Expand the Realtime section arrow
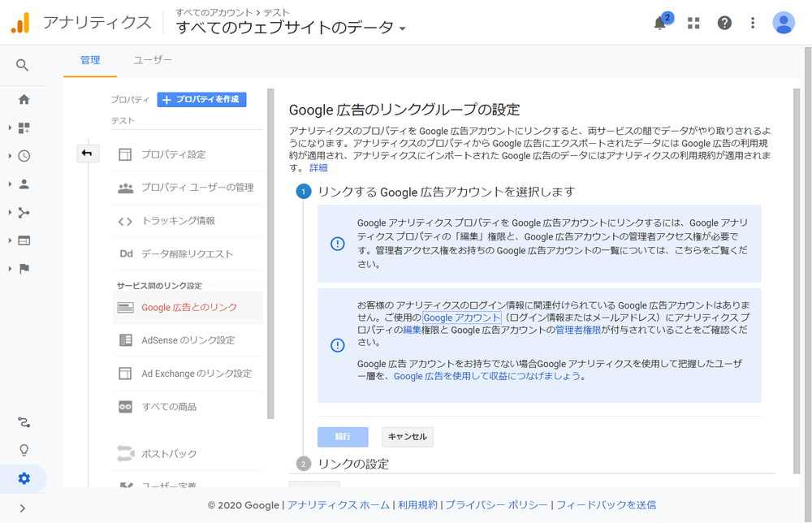 (x=10, y=156)
